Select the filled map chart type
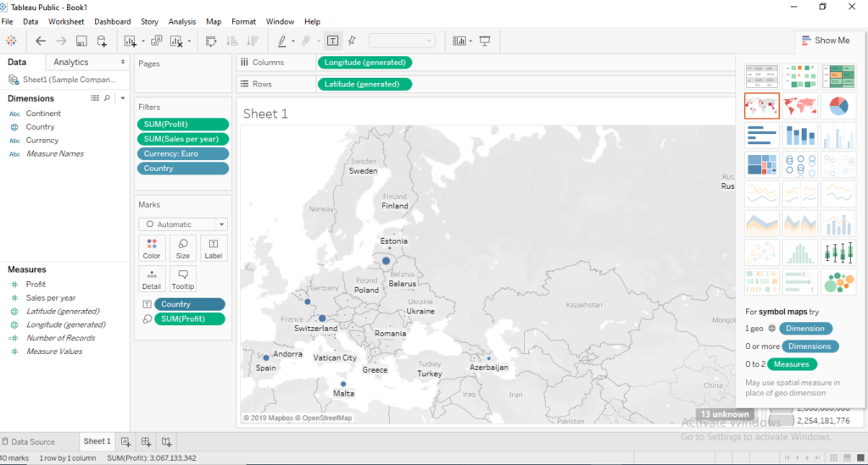 tap(799, 107)
